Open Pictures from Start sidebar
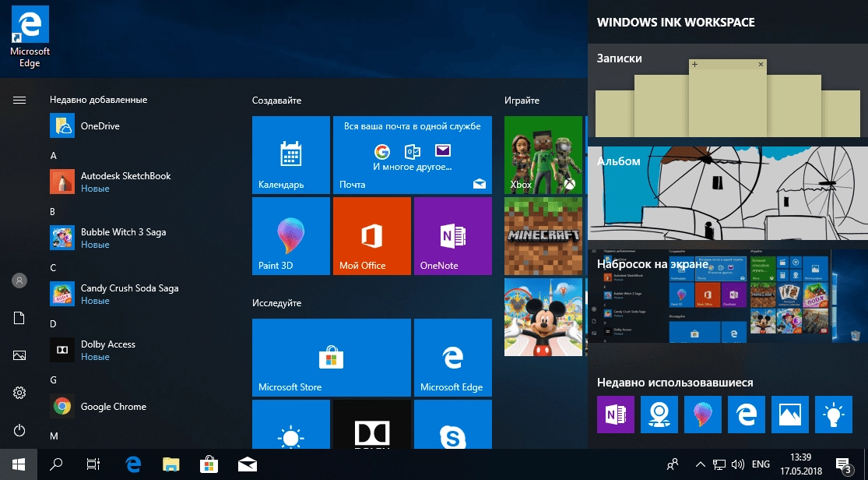The image size is (868, 480). (19, 355)
